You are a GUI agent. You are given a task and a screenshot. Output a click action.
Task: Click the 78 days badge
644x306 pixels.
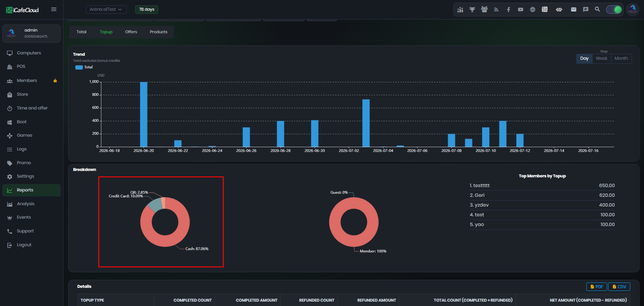click(x=147, y=9)
